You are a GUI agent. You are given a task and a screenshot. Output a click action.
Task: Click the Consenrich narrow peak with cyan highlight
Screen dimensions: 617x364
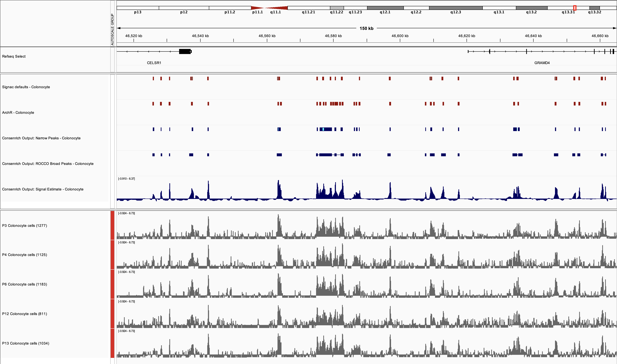pos(326,129)
